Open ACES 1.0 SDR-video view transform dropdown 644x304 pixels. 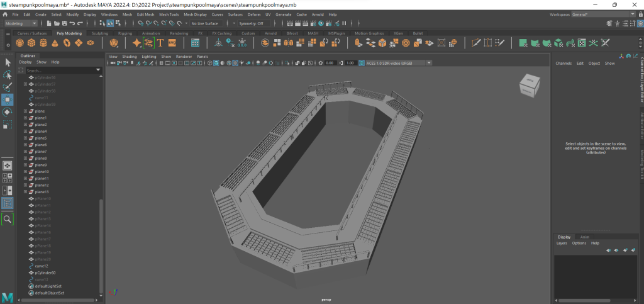tap(398, 63)
